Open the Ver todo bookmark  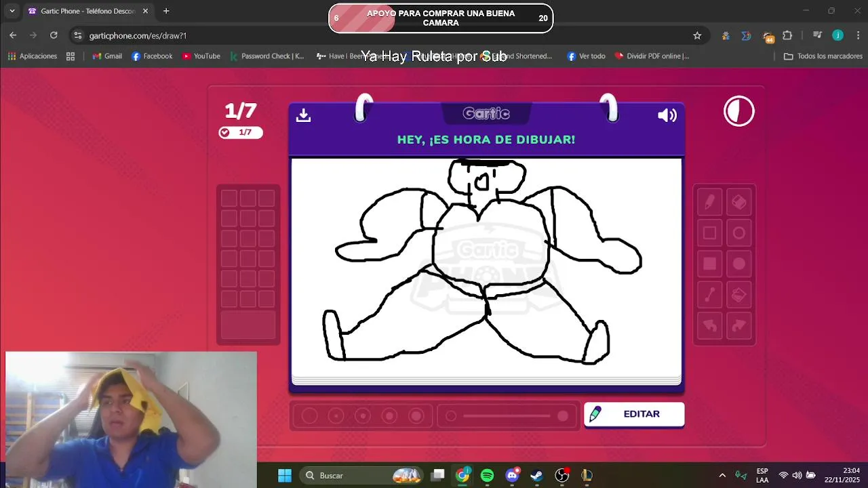(586, 56)
